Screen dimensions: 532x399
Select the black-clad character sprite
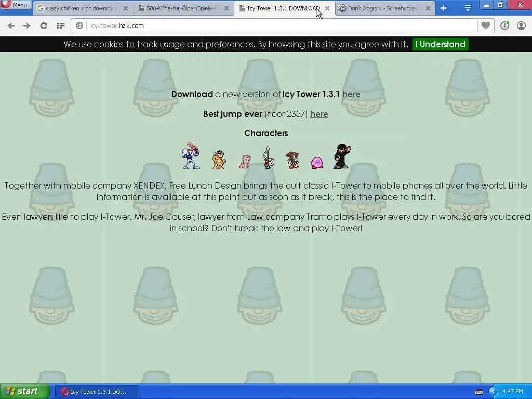tap(342, 156)
